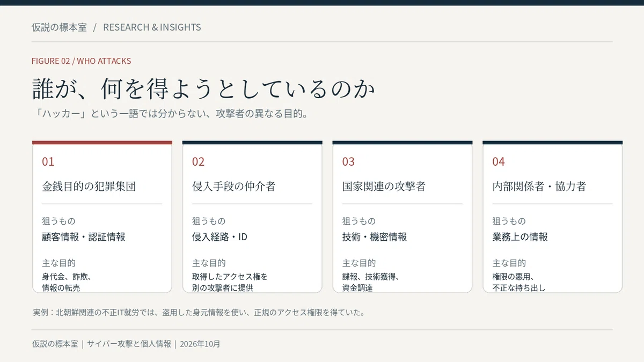The width and height of the screenshot is (644, 362).
Task: Select the heading 内部関係者・協力者
Action: [x=539, y=187]
